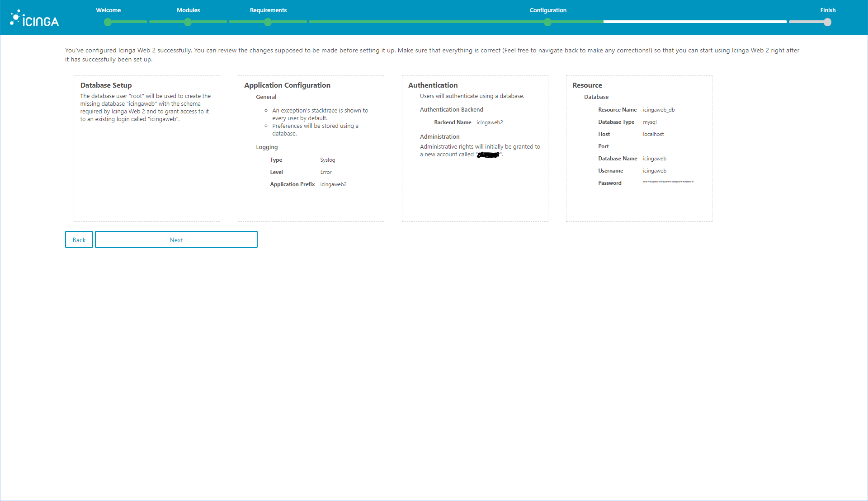Screen dimensions: 868x501
Task: Click the Authentication Backend subheading
Action: point(451,109)
